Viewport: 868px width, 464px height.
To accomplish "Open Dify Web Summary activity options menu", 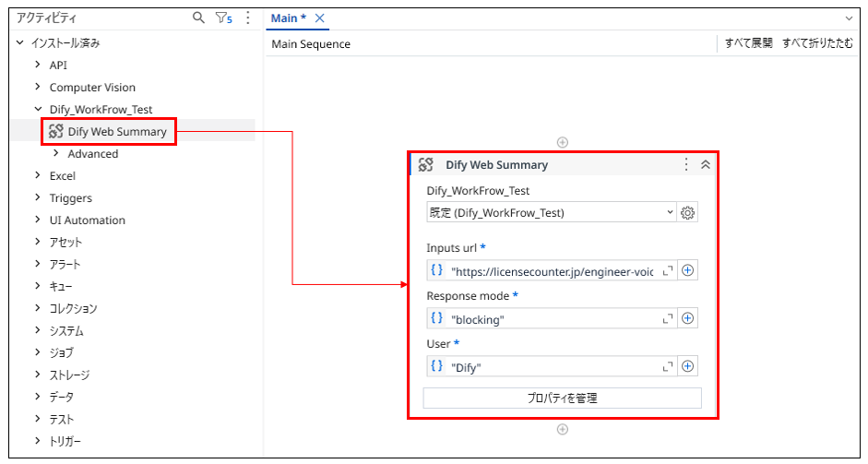I will tap(685, 164).
